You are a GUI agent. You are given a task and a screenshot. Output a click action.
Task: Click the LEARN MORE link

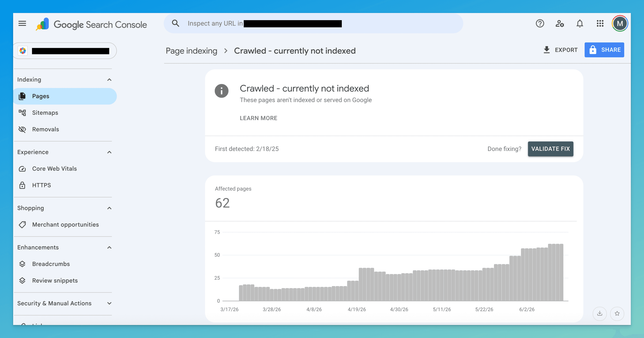[258, 118]
